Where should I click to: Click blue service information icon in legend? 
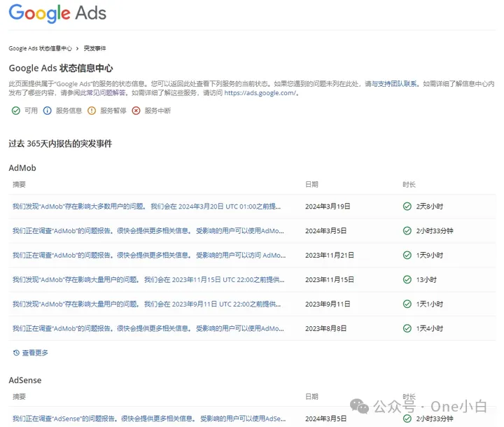coord(48,111)
